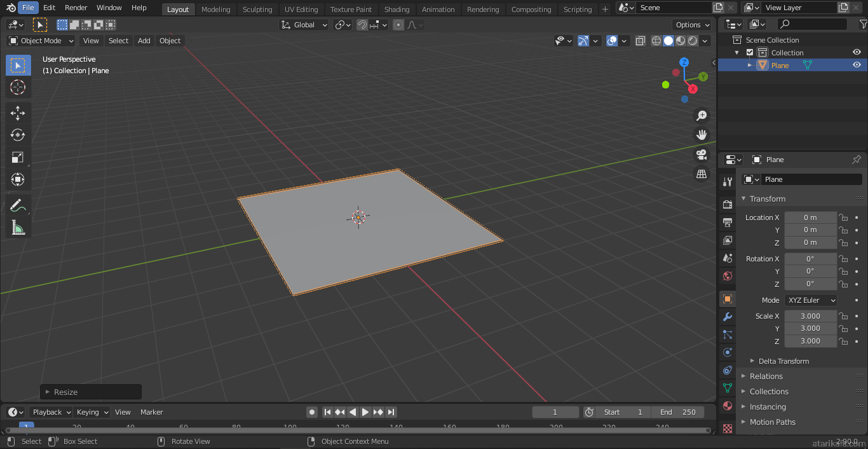868x449 pixels.
Task: Click the blue Z axis gizmo ball
Action: pyautogui.click(x=684, y=62)
